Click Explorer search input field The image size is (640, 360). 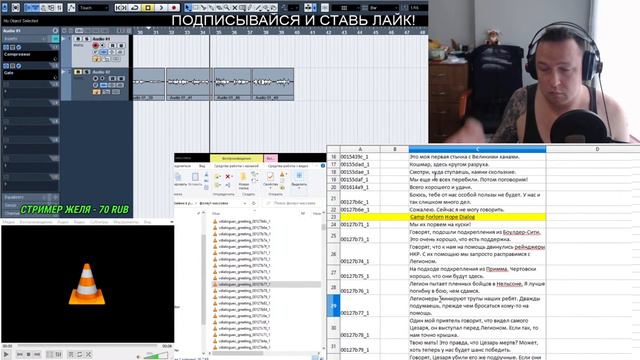(x=292, y=203)
